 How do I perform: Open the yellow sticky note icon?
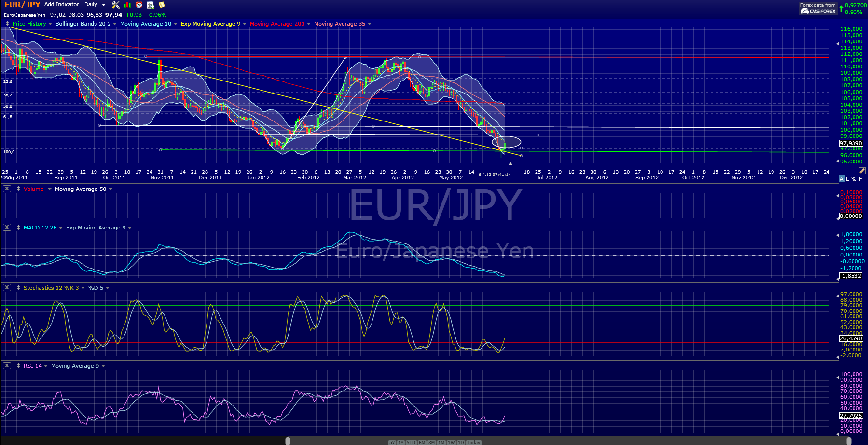point(162,5)
